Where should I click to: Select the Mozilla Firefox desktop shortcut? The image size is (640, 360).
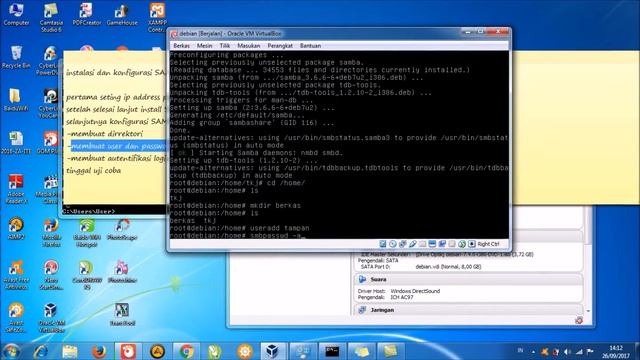point(51,232)
